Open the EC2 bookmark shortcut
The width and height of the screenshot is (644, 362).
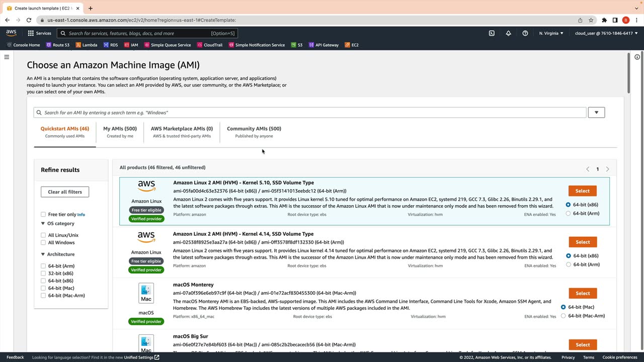[x=352, y=45]
